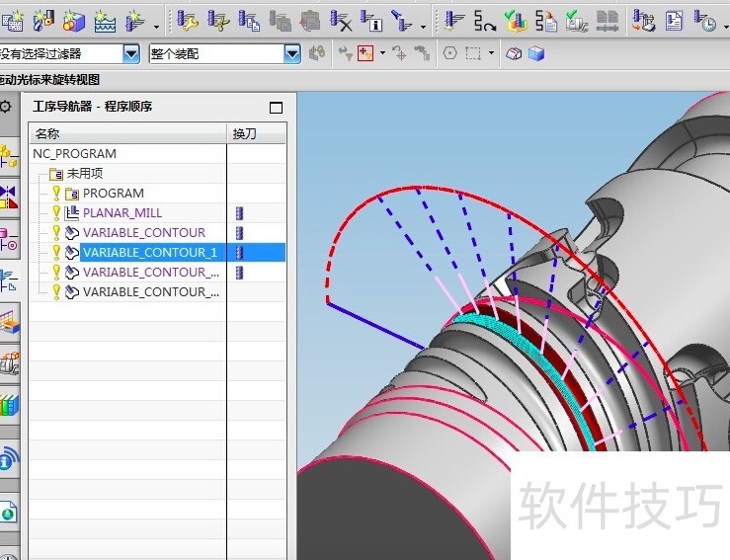
Task: Open the 整个装配 scope dropdown
Action: pyautogui.click(x=291, y=53)
